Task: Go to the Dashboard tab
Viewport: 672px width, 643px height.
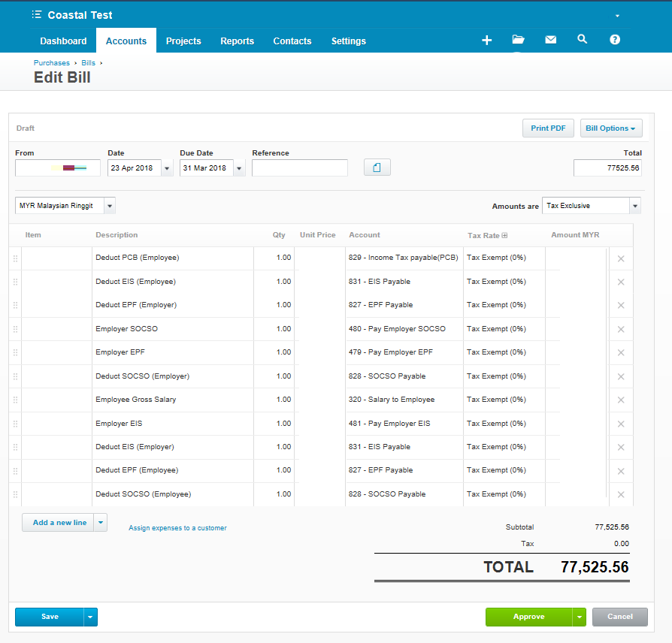Action: 63,41
